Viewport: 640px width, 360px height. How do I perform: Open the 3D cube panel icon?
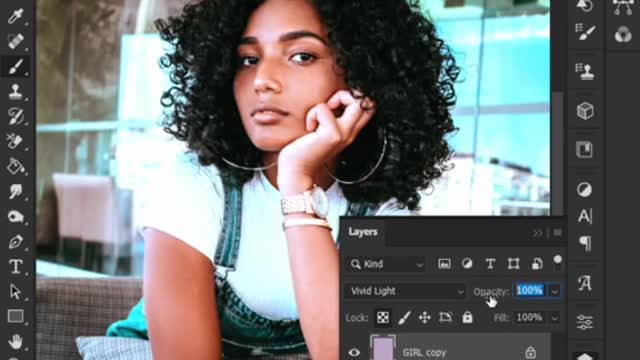coord(585,111)
